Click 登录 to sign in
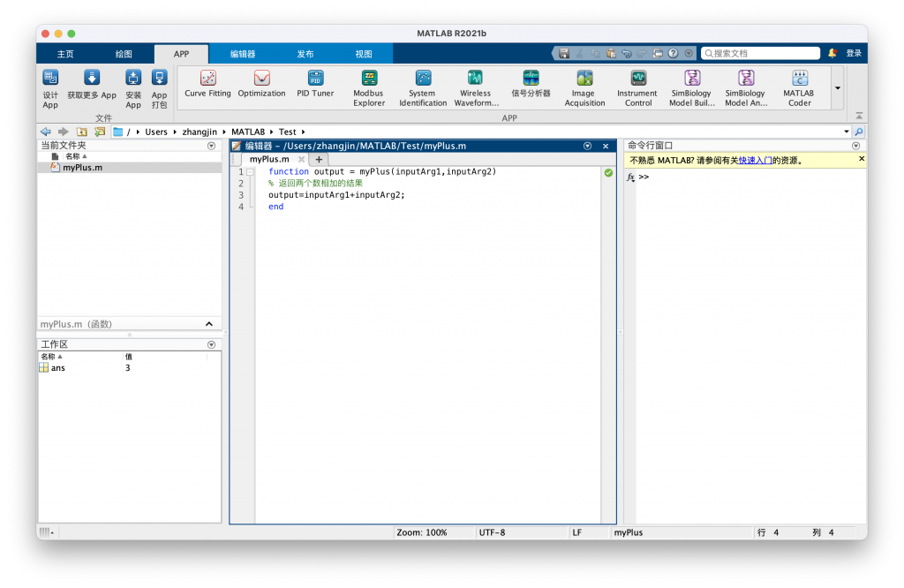The image size is (904, 588). tap(854, 54)
